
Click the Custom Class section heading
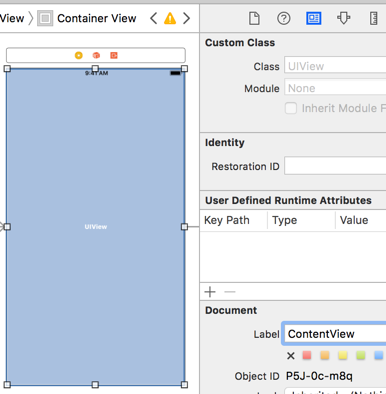pyautogui.click(x=240, y=43)
